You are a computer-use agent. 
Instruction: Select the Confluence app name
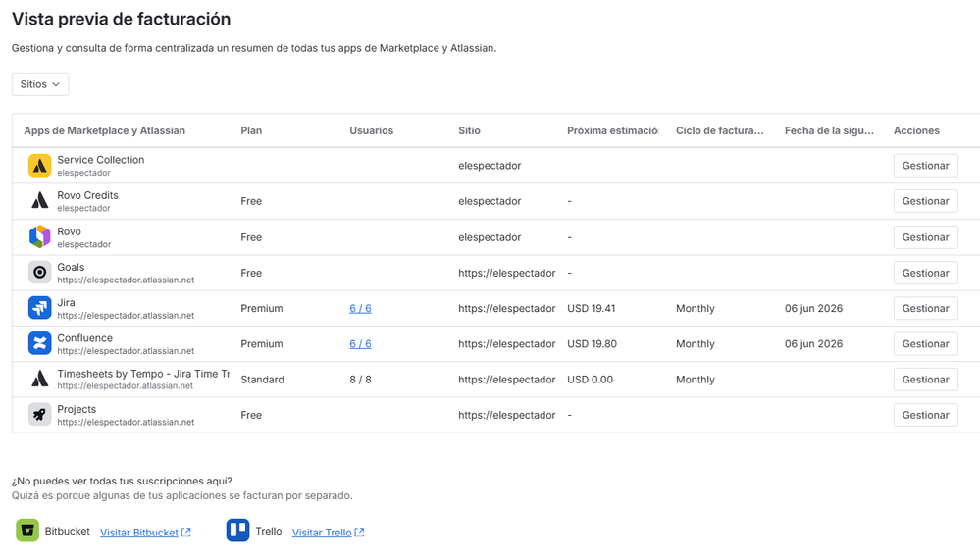85,338
